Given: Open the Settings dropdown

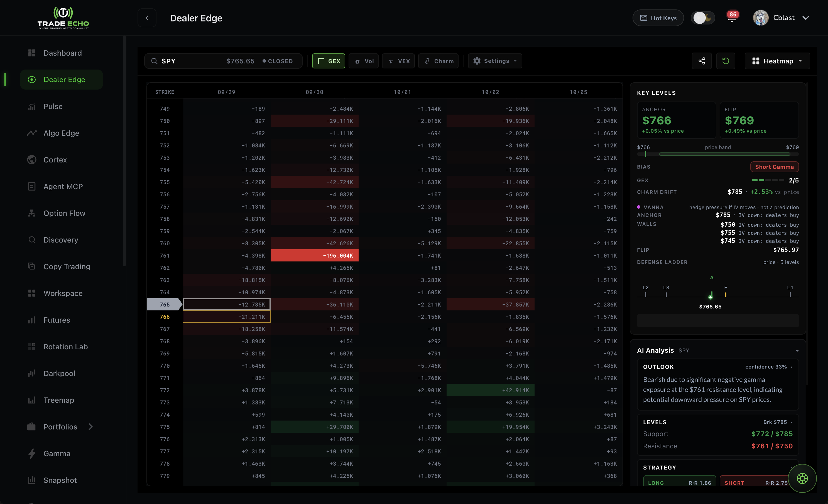Looking at the screenshot, I should tap(495, 61).
